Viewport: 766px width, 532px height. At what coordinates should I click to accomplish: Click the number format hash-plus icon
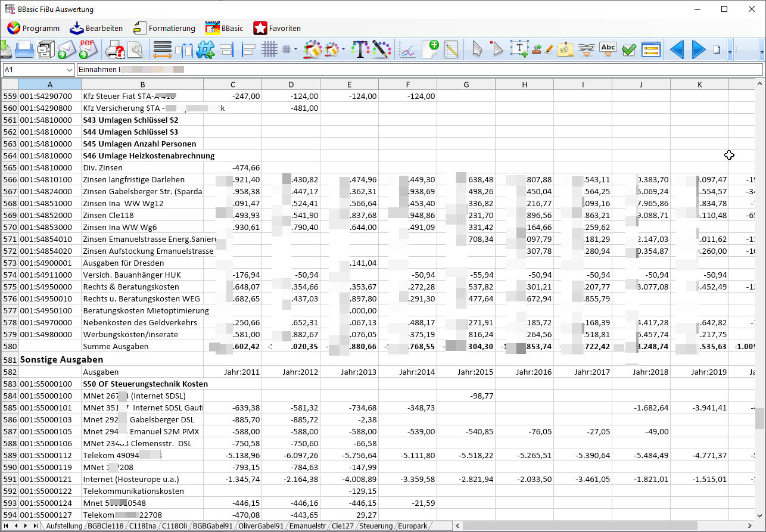coord(205,50)
